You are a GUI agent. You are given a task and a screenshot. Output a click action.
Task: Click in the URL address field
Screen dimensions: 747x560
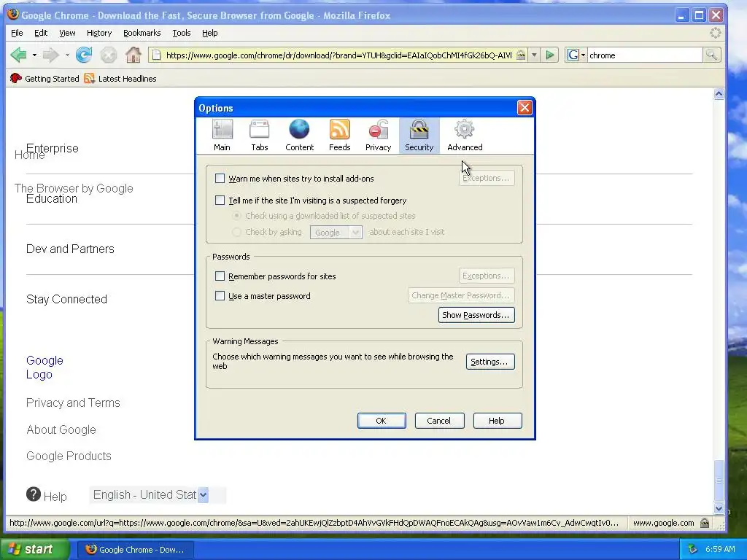[x=338, y=55]
